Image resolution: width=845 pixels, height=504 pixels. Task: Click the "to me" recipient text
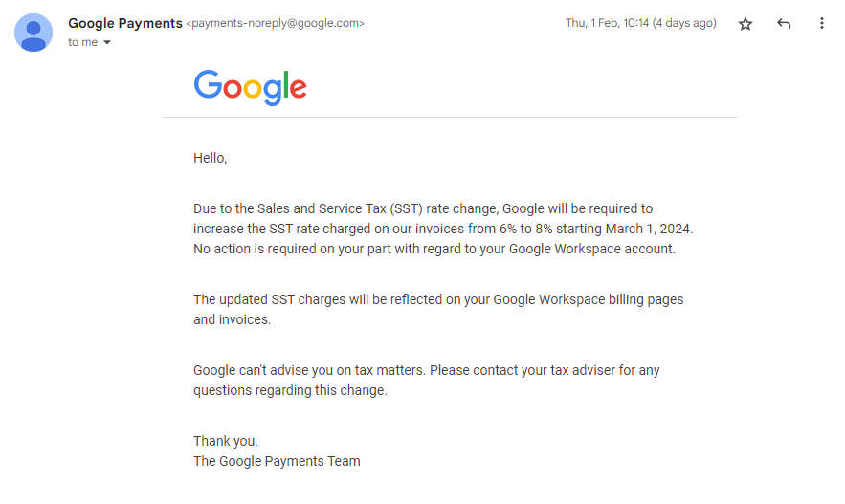pos(82,42)
